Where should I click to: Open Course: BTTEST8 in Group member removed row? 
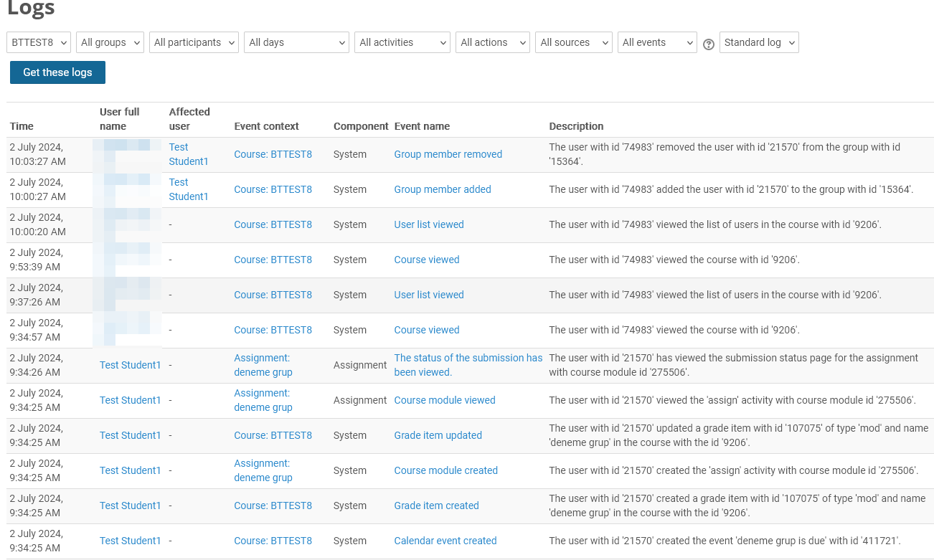(273, 154)
